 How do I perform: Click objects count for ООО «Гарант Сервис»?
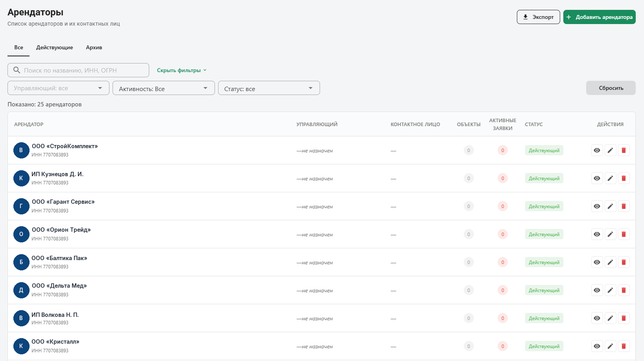[x=468, y=206]
